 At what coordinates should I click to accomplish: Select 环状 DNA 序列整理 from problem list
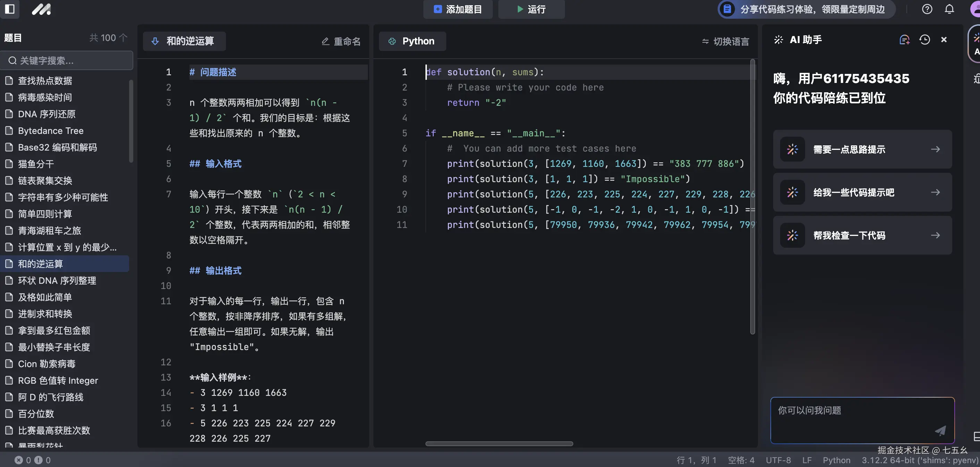[x=57, y=281]
